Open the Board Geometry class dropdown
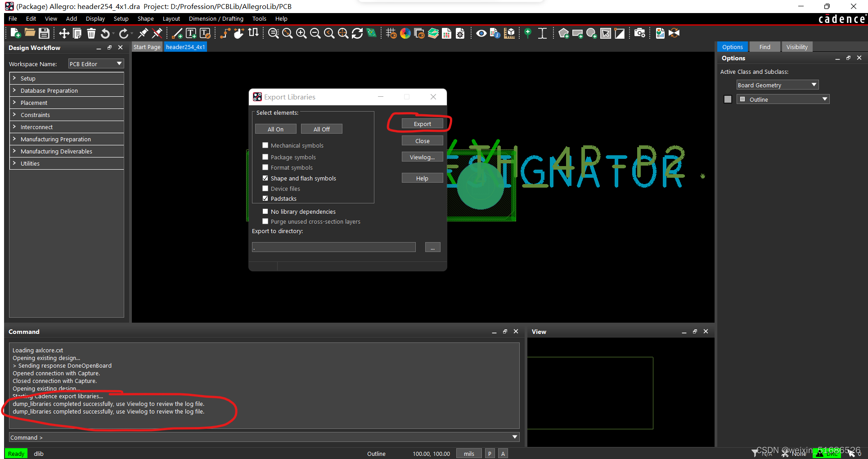 [x=777, y=85]
